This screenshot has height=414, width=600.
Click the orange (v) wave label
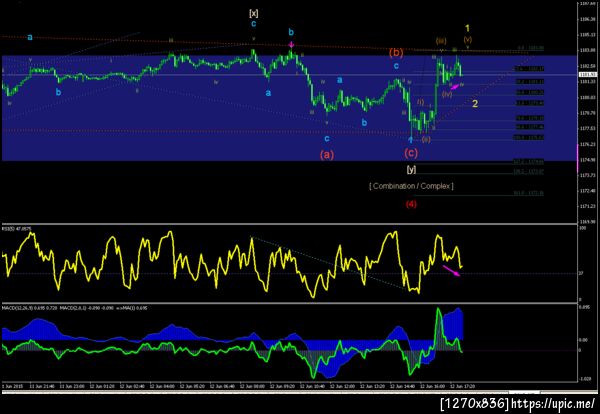[468, 39]
